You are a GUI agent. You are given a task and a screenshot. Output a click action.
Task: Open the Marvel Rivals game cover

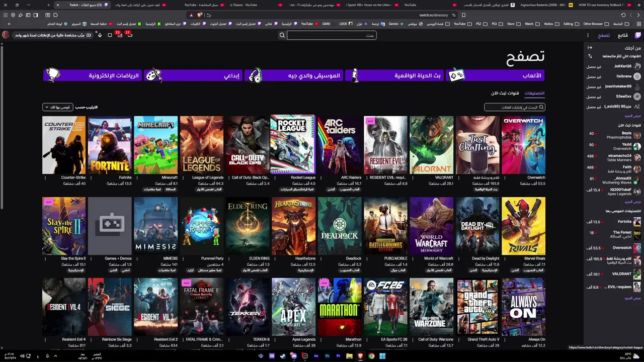[x=523, y=226]
